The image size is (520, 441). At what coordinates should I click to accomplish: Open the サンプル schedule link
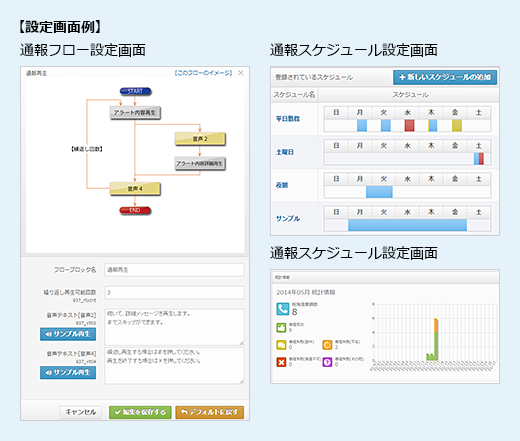click(x=288, y=219)
